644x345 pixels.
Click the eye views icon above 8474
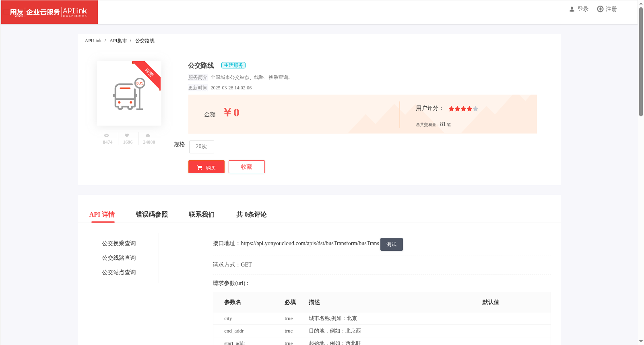(x=106, y=135)
